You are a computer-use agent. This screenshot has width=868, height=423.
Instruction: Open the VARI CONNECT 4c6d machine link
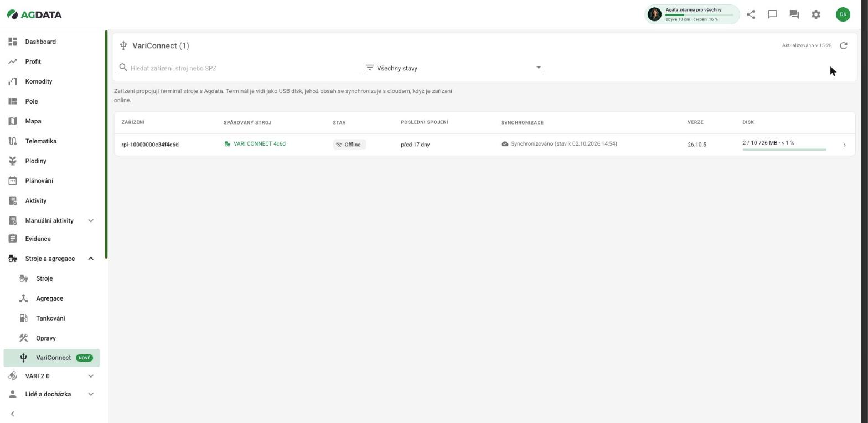point(255,144)
